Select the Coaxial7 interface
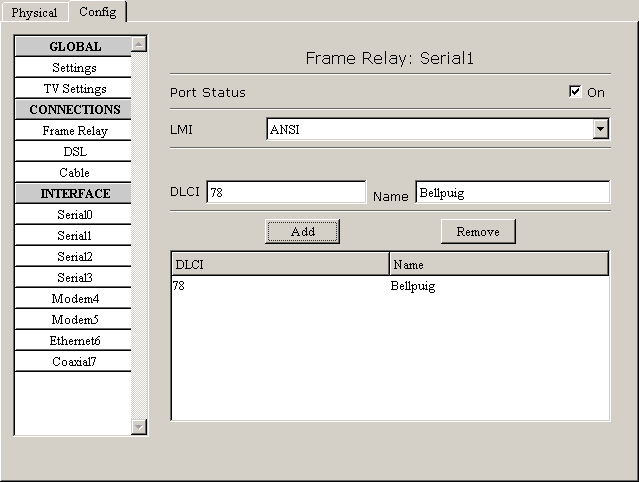The image size is (639, 482). tap(74, 362)
